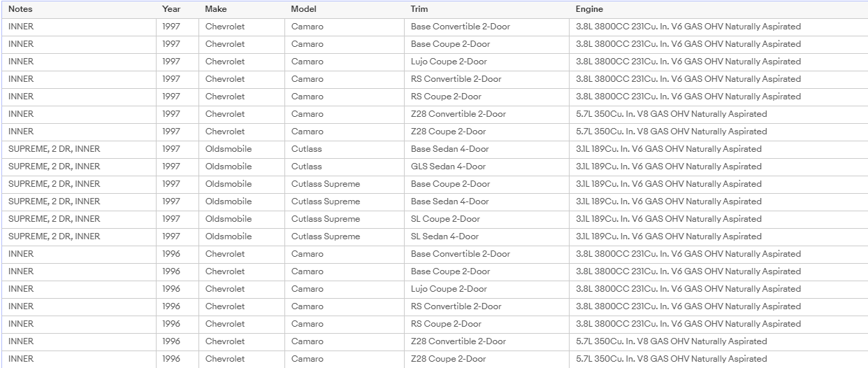Click the Trim column header

(x=486, y=9)
